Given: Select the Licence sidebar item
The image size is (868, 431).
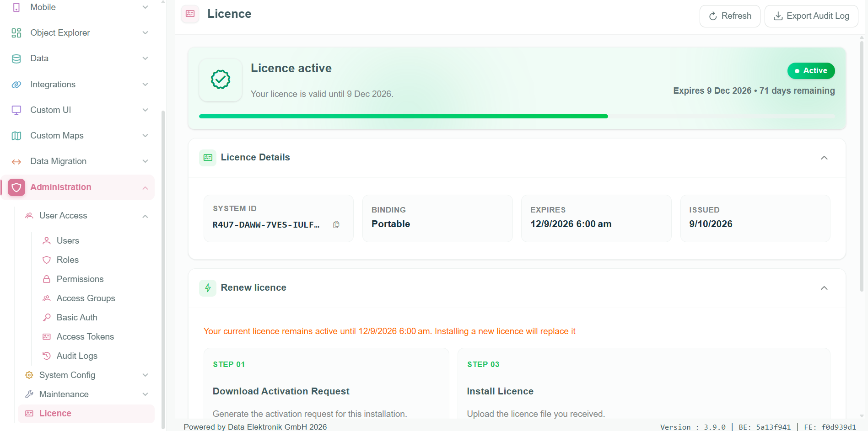Looking at the screenshot, I should [86, 414].
